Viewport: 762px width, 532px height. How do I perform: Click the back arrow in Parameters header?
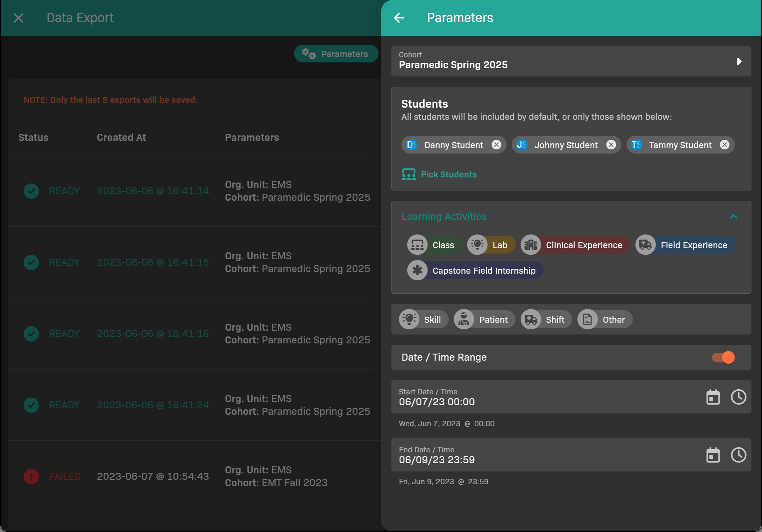tap(399, 18)
